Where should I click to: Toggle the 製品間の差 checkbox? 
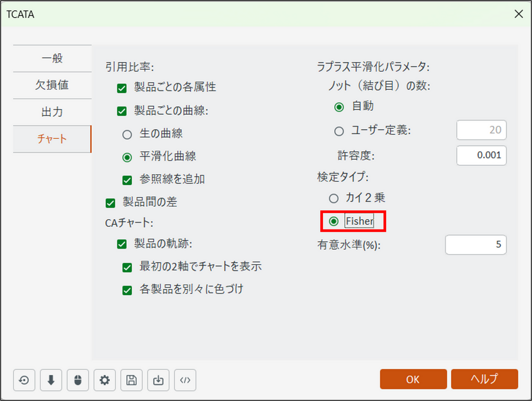110,203
